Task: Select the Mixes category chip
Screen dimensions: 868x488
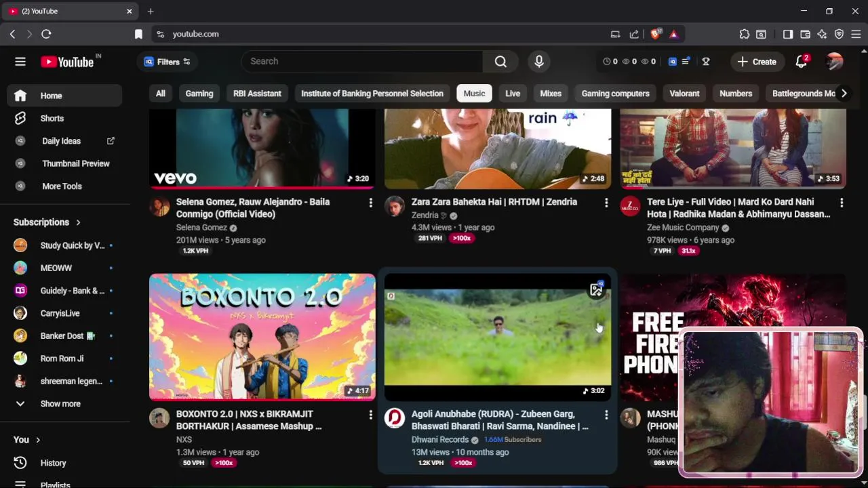Action: click(x=551, y=94)
